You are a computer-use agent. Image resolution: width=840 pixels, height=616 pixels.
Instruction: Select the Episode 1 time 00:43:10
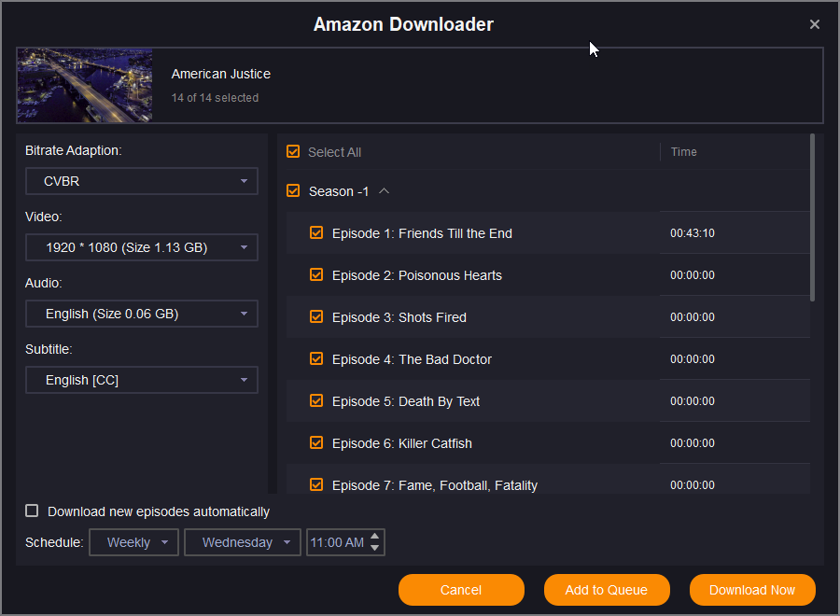tap(693, 233)
